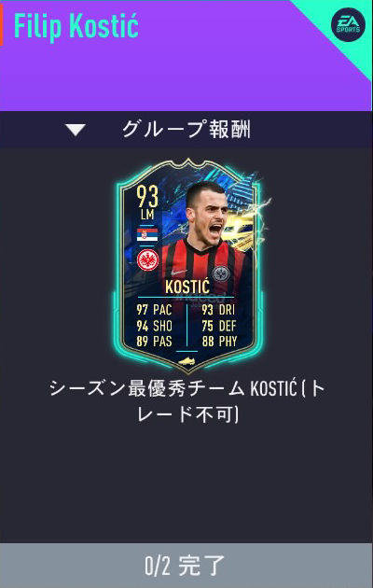Click the 0/2 完了 progress bar

pos(186,566)
